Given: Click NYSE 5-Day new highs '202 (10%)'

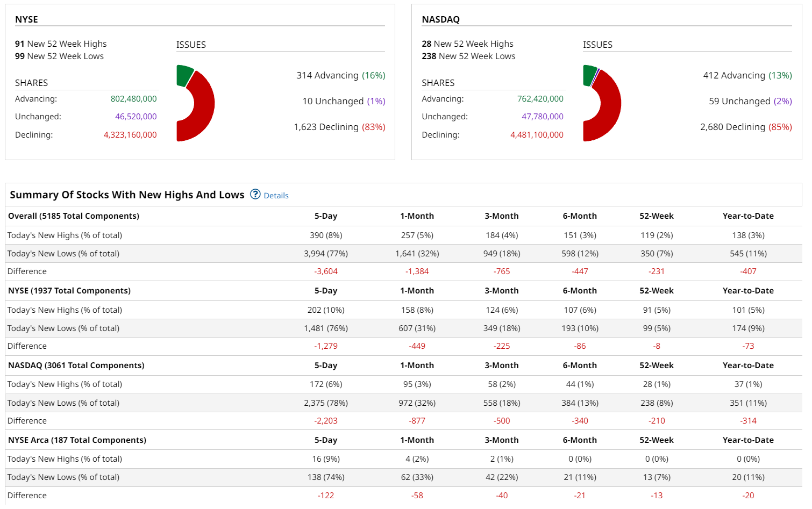Looking at the screenshot, I should 326,310.
